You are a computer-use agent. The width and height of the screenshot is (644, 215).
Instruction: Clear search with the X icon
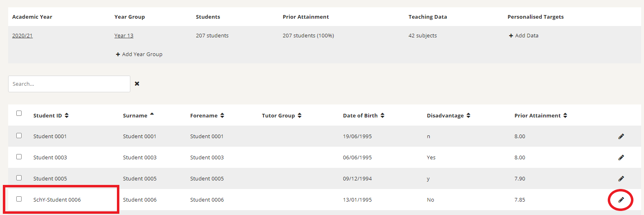(x=137, y=84)
